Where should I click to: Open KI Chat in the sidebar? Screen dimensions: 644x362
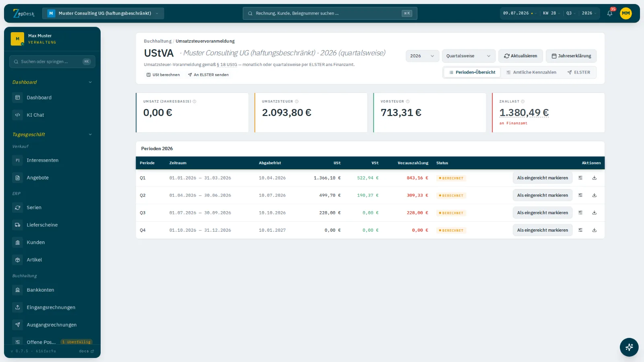52,115
